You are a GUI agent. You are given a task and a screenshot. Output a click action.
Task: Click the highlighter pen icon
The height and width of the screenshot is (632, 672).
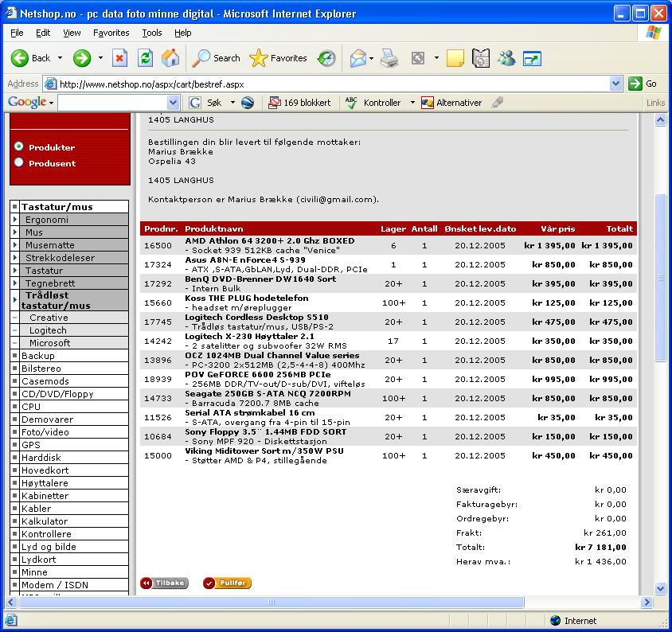click(x=498, y=103)
